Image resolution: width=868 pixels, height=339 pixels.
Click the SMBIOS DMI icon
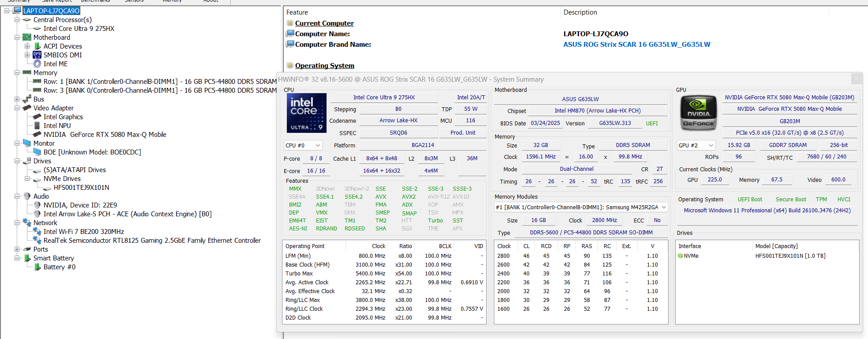pyautogui.click(x=37, y=55)
